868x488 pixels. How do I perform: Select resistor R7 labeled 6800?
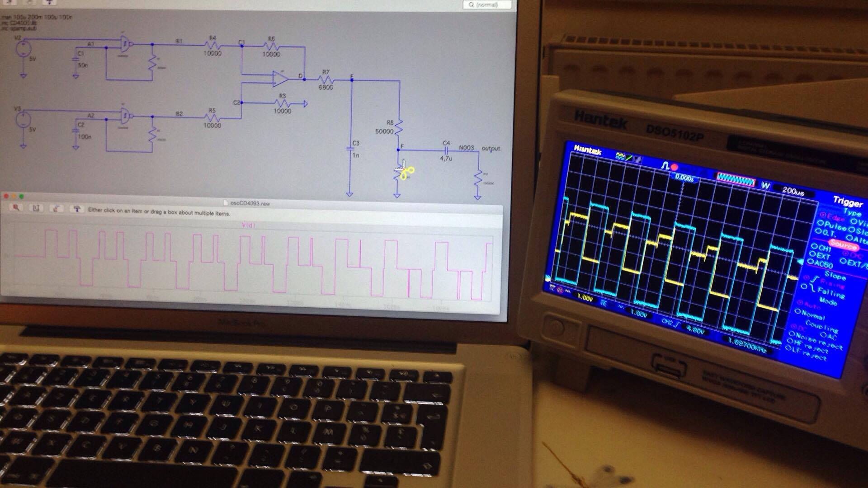326,80
